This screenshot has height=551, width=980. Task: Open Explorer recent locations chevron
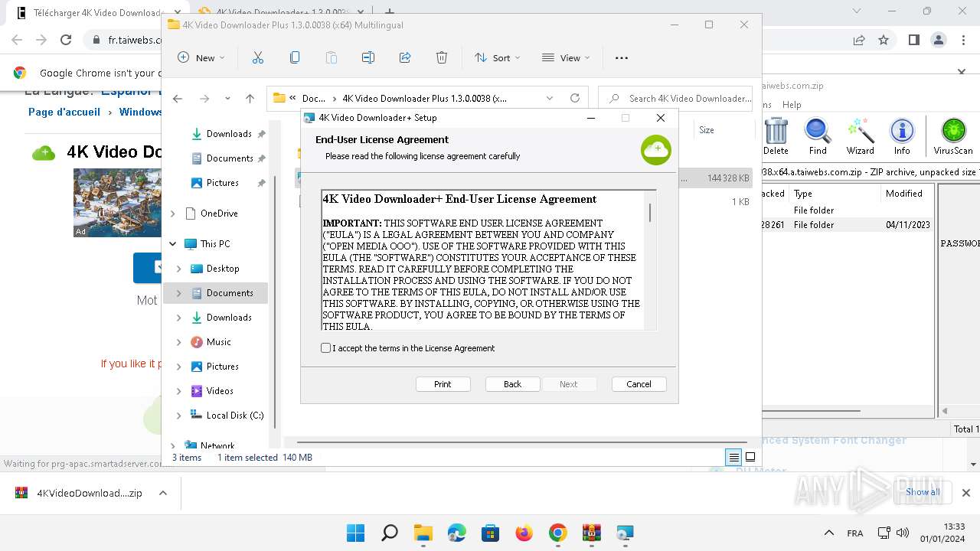[227, 98]
